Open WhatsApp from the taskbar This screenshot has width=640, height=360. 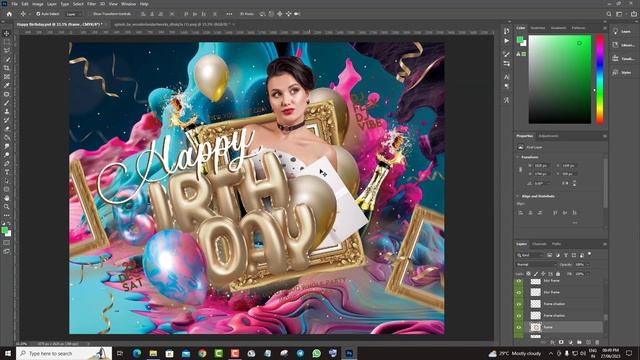[x=316, y=353]
